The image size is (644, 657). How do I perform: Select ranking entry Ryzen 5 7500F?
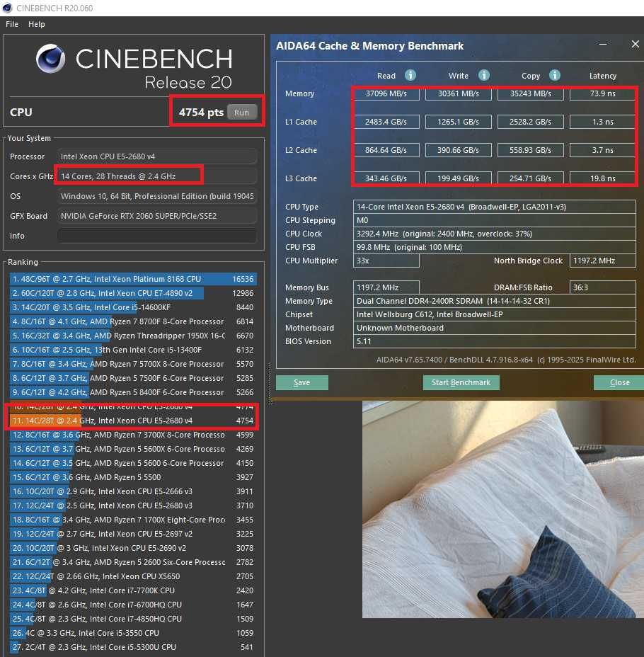click(133, 378)
